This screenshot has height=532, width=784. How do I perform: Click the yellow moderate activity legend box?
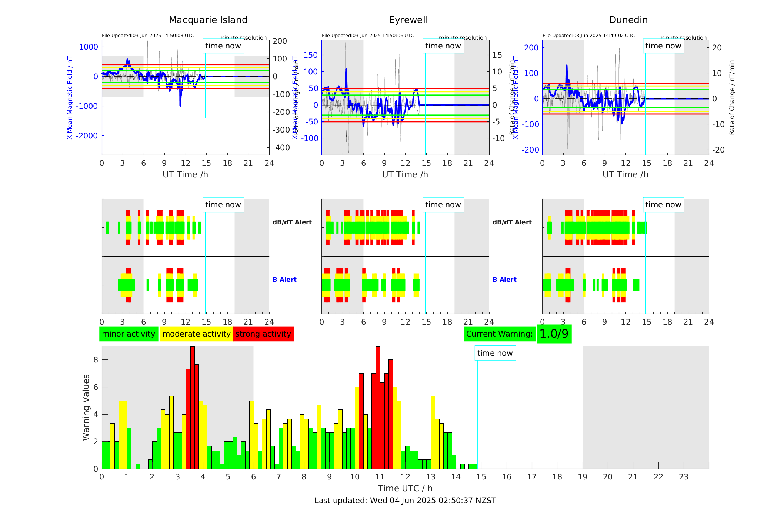196,334
